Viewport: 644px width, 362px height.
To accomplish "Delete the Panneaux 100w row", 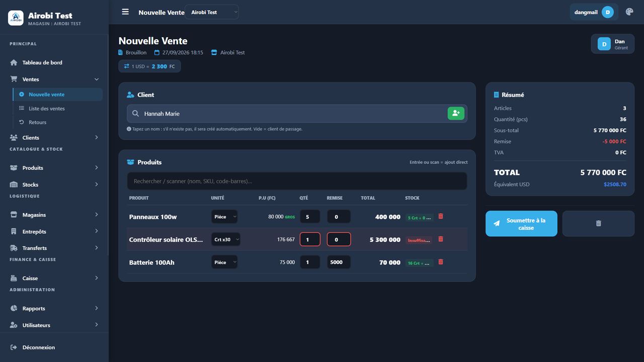I will (x=441, y=216).
